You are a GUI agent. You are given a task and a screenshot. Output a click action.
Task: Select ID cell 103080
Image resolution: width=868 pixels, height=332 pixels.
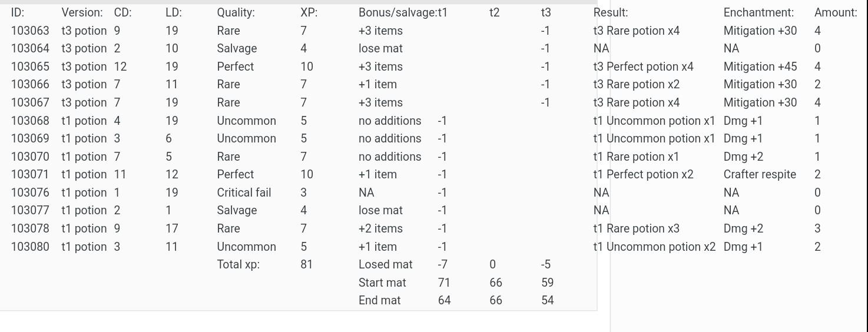pos(30,247)
